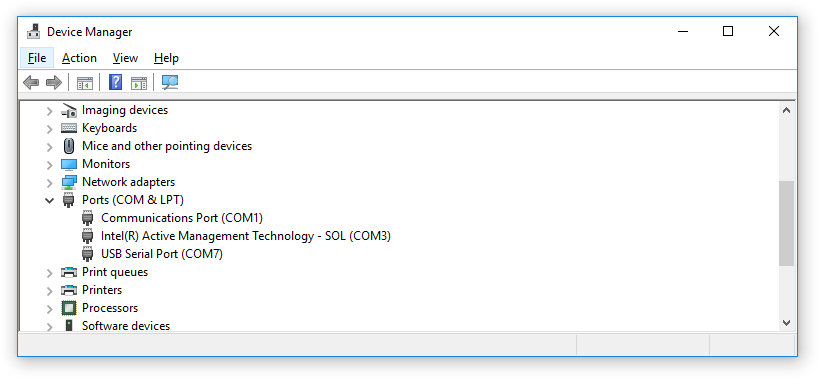This screenshot has height=379, width=819.
Task: Open the View menu
Action: click(x=125, y=58)
